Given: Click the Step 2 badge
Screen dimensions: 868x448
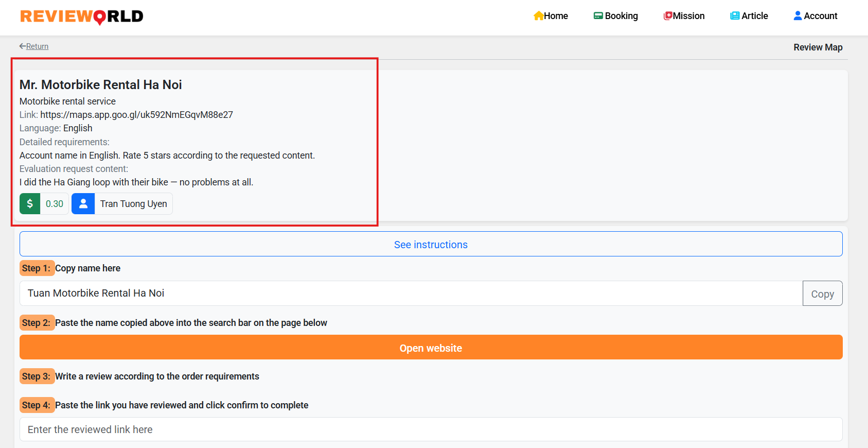Looking at the screenshot, I should 37,323.
